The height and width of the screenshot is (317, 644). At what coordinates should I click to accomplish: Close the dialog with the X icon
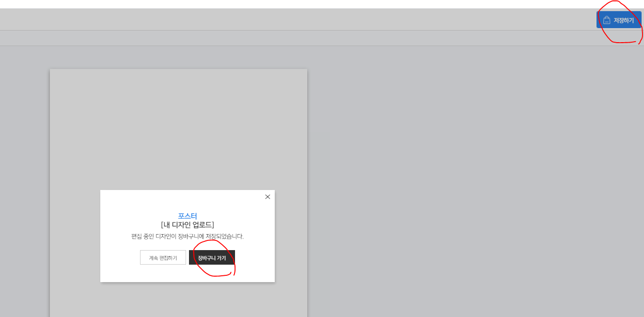[267, 197]
